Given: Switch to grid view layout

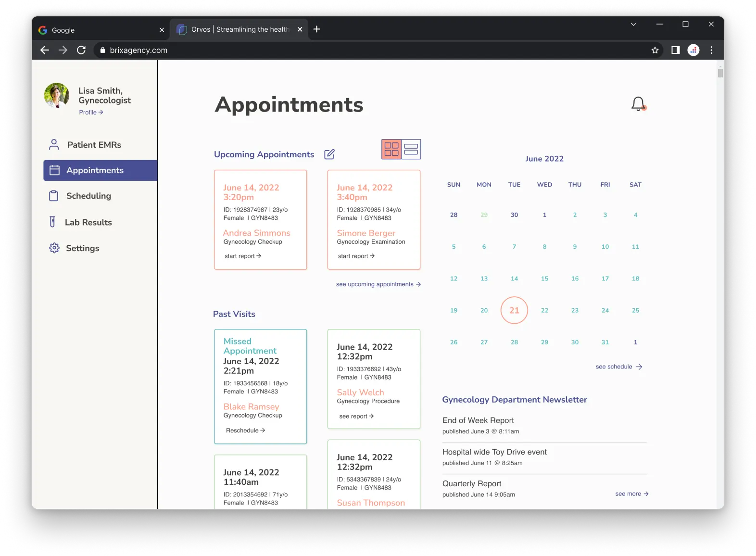Looking at the screenshot, I should click(391, 149).
